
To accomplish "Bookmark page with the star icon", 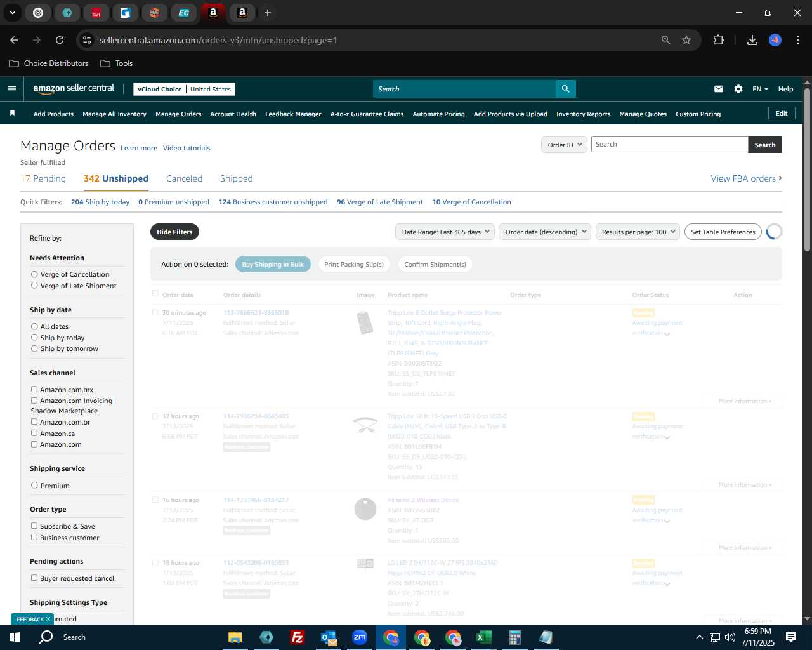I will (x=686, y=40).
